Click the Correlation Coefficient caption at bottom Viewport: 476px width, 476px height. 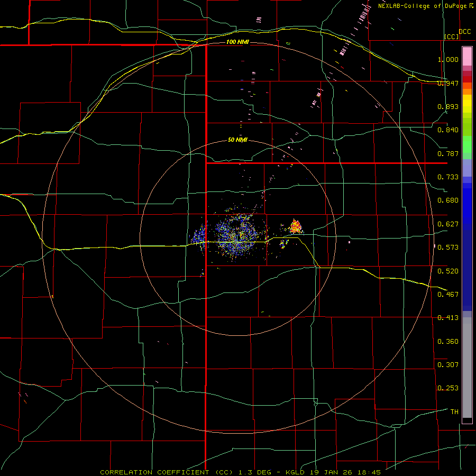coord(240,472)
